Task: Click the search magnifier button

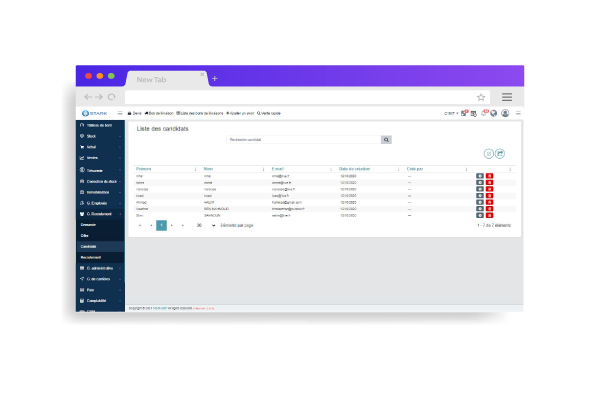Action: (386, 139)
